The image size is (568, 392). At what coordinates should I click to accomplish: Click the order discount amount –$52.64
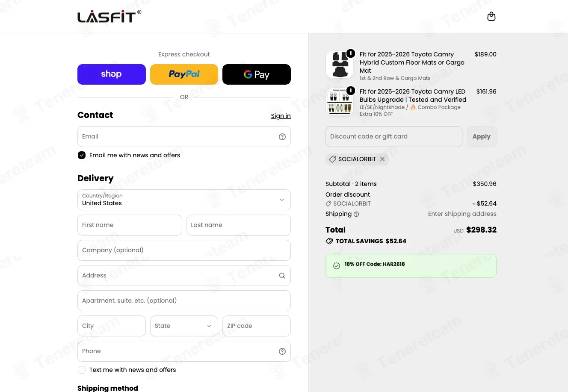484,204
